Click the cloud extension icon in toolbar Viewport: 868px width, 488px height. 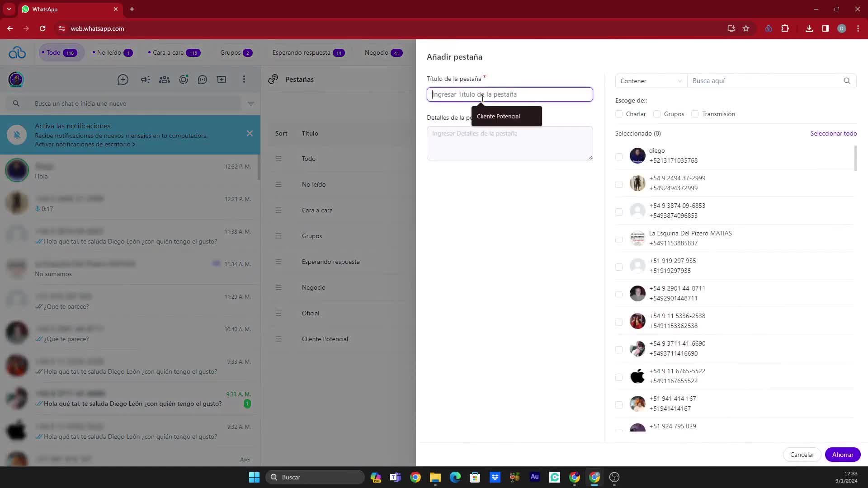[769, 28]
